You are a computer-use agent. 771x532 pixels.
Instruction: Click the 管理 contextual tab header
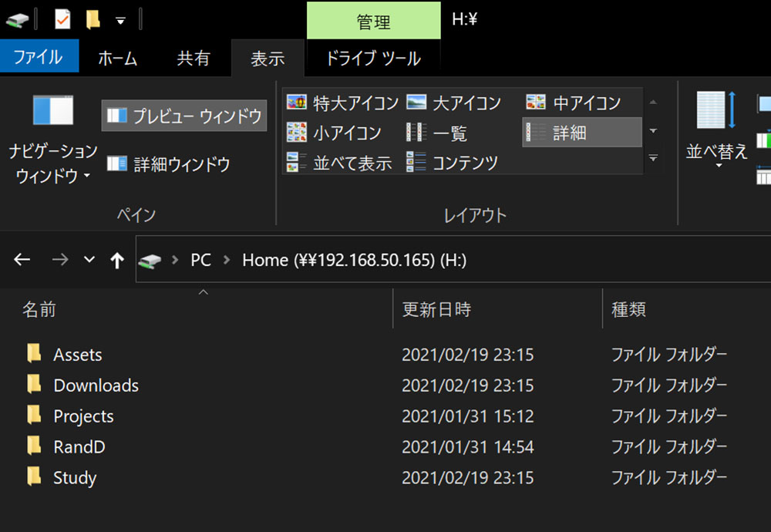[374, 21]
